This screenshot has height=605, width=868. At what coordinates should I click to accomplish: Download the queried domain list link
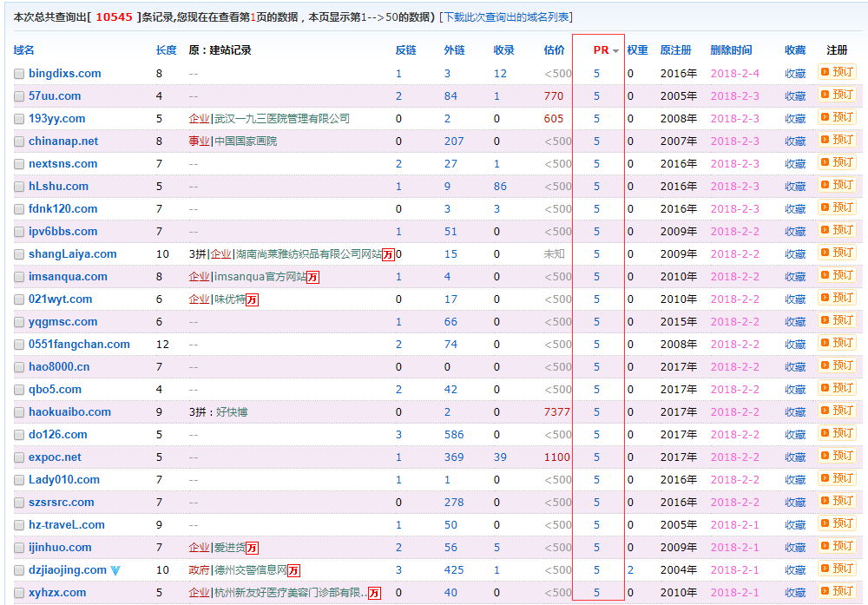pos(506,17)
